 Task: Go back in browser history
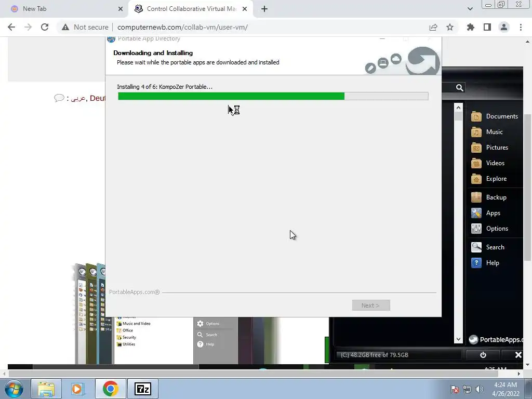click(11, 27)
